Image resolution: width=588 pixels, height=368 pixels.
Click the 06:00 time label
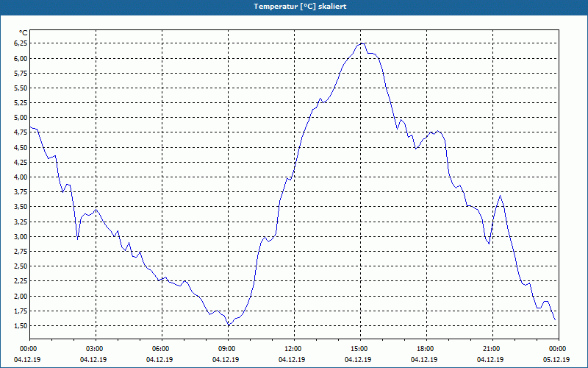tap(162, 349)
